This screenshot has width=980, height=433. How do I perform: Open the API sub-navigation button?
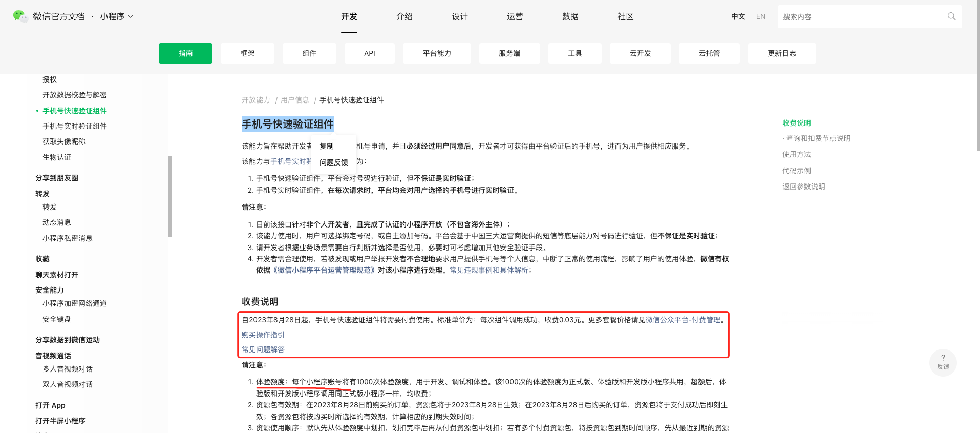tap(370, 53)
